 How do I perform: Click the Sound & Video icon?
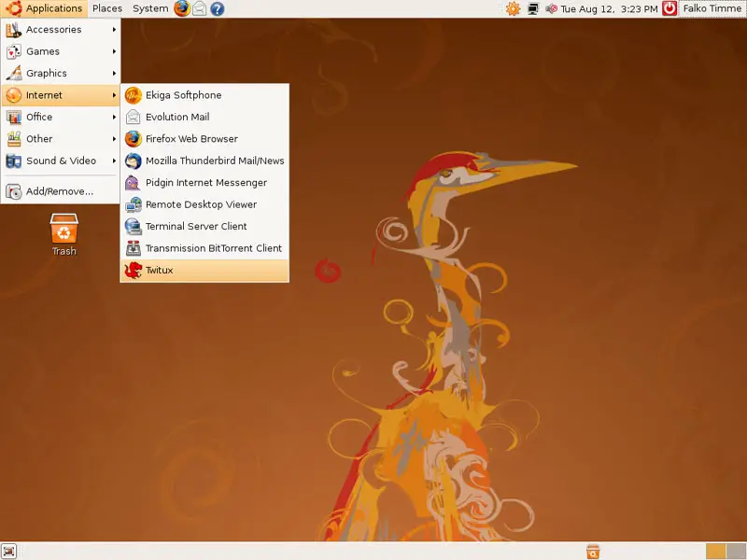[x=13, y=161]
